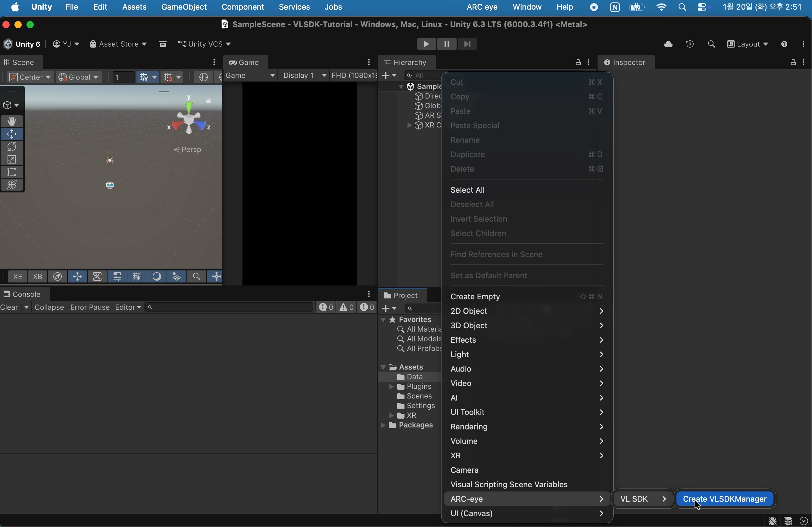Open the Asset Store button

118,44
